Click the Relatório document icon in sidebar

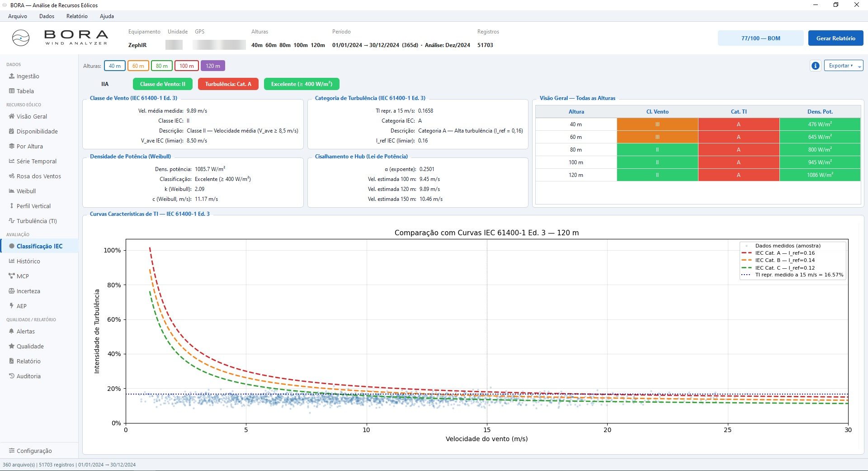coord(12,361)
